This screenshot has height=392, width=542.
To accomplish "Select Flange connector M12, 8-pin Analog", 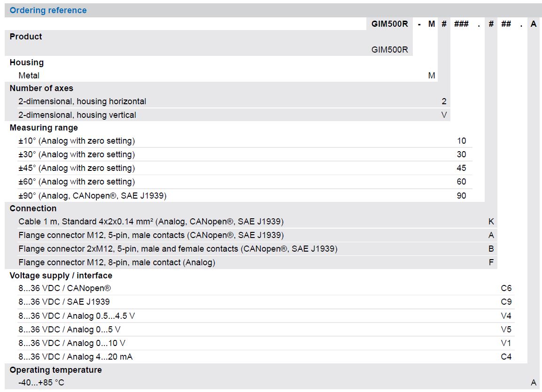I will [116, 262].
